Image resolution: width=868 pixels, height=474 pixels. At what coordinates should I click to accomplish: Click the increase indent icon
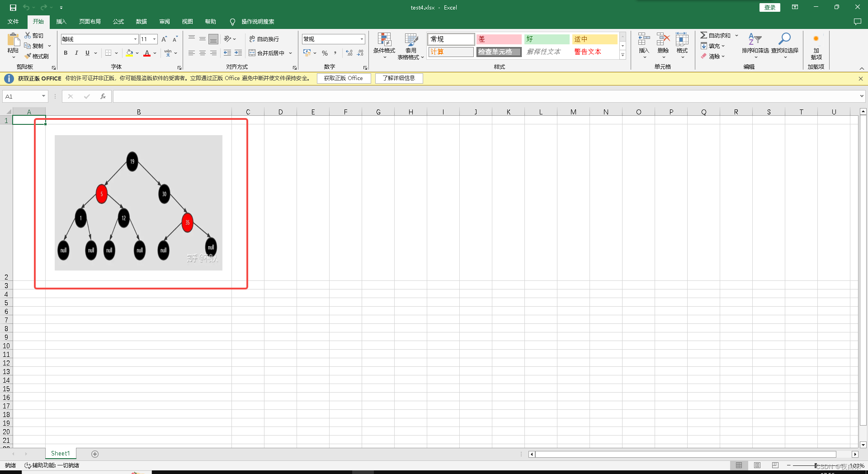point(238,53)
